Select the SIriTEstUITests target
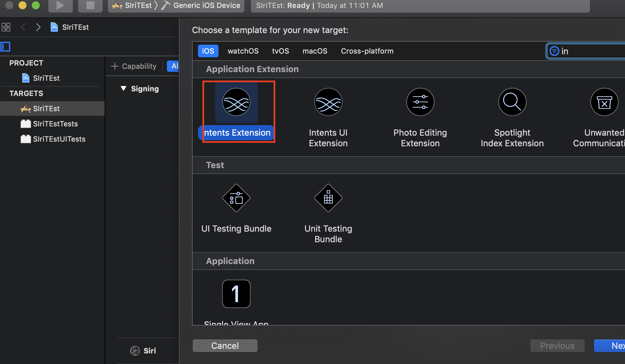The width and height of the screenshot is (625, 364). pyautogui.click(x=52, y=139)
